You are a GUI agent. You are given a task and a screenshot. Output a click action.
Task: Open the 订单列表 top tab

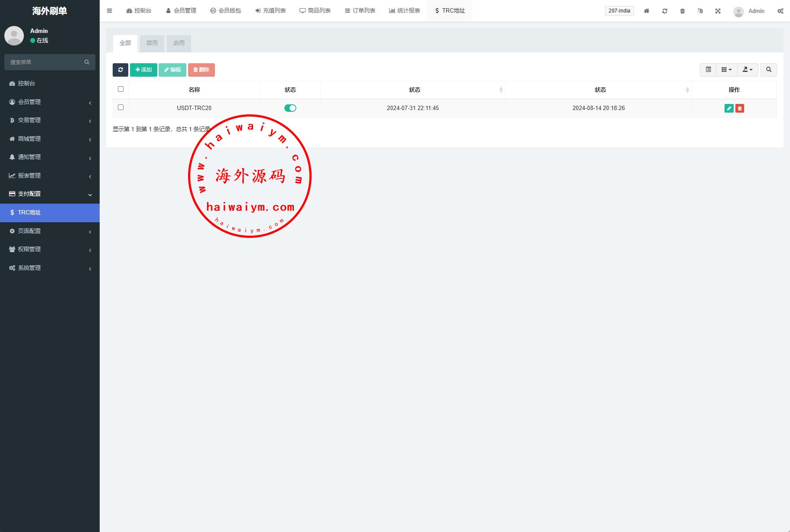[x=360, y=11]
